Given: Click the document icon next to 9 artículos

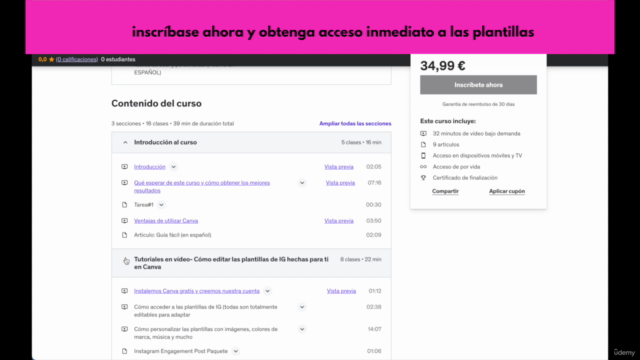Looking at the screenshot, I should (423, 144).
